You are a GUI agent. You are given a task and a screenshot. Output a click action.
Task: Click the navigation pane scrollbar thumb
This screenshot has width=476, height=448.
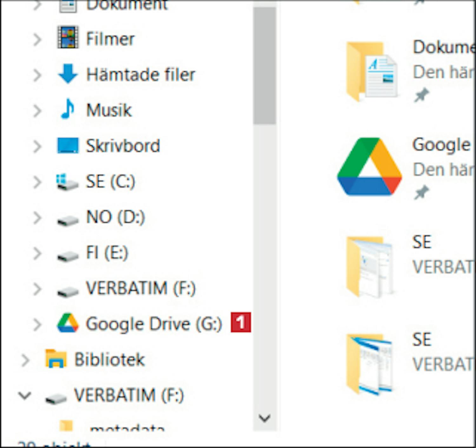tap(265, 65)
